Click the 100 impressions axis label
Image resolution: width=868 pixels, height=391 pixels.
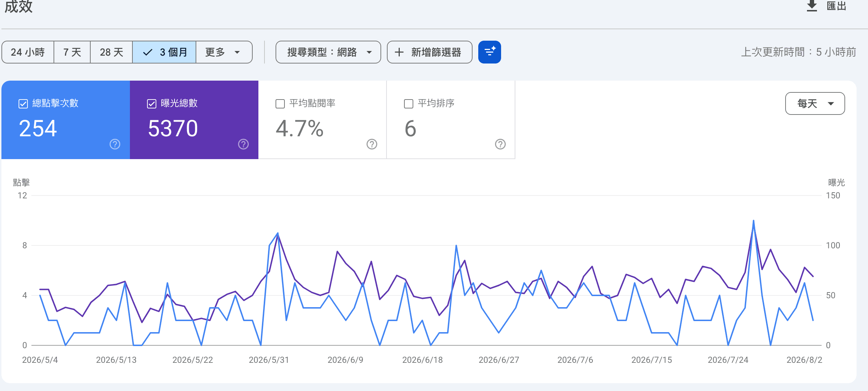[x=833, y=245]
